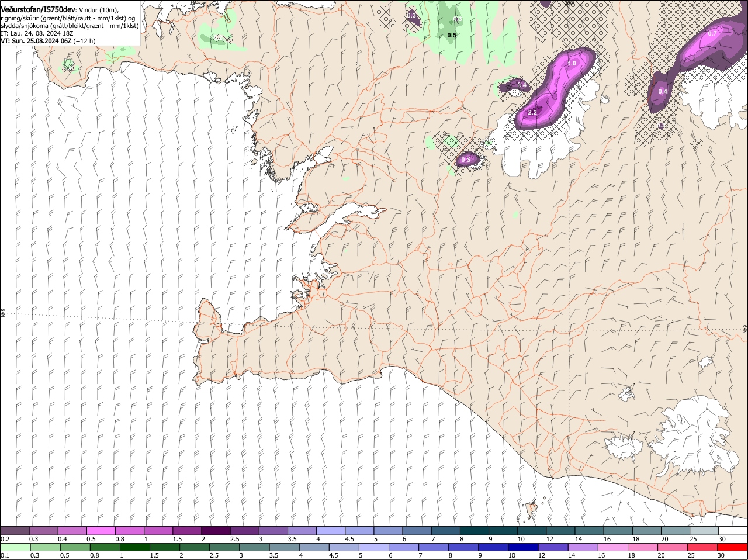Viewport: 748px width, 560px height.
Task: Click the black 0.5 value in green rain area
Action: pyautogui.click(x=452, y=35)
